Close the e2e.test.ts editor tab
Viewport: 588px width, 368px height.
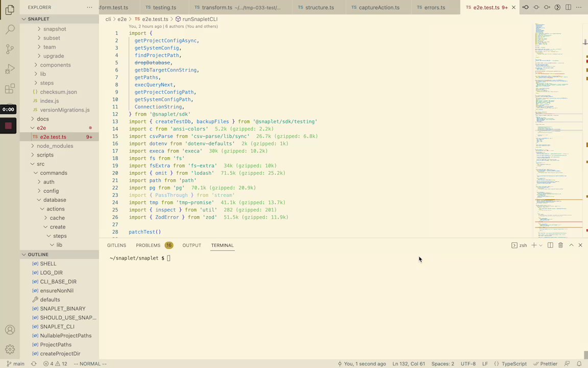click(x=514, y=7)
